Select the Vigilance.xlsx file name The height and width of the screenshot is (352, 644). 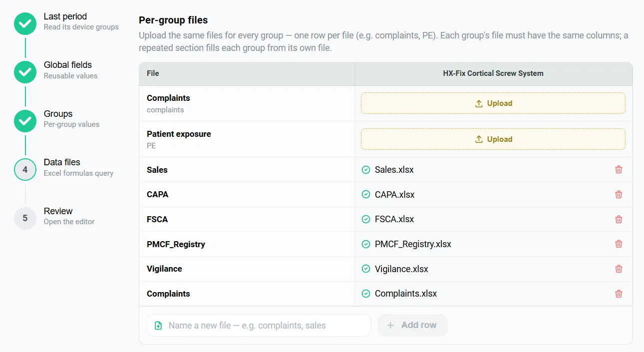pyautogui.click(x=401, y=269)
